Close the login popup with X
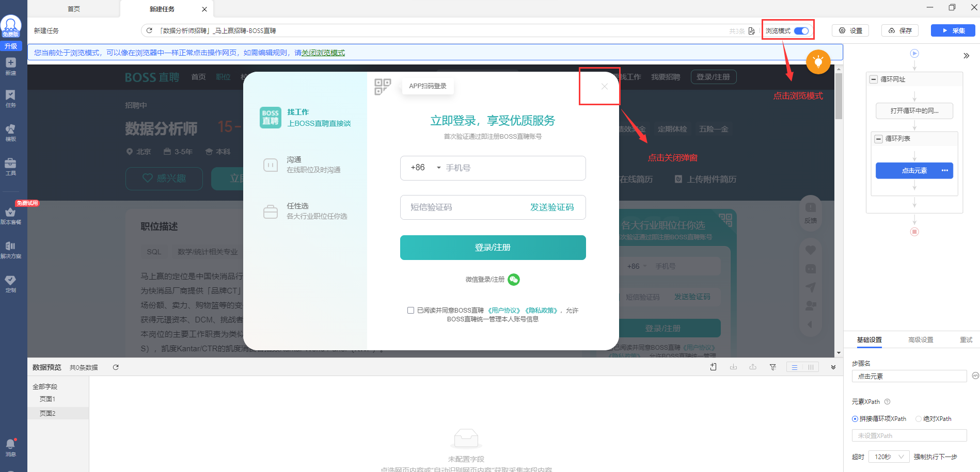The image size is (980, 472). [x=604, y=87]
